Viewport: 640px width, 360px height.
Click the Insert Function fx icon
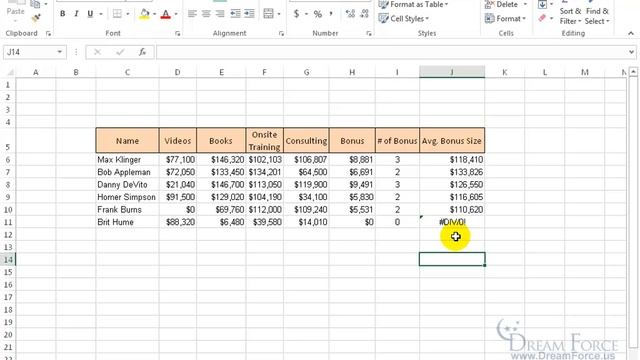click(142, 52)
